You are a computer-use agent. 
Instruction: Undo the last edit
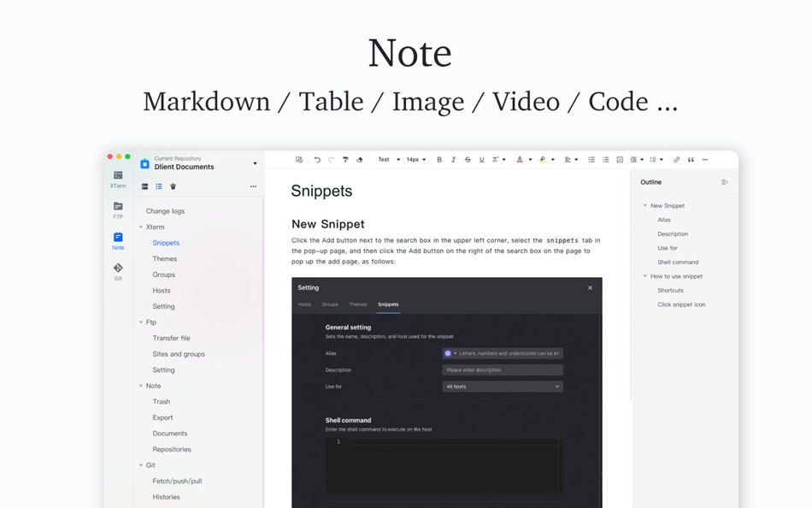click(x=317, y=160)
